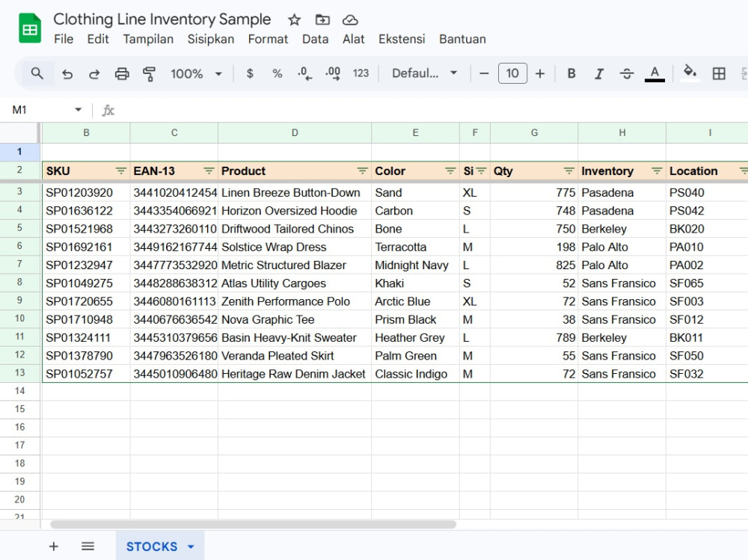Activate the paint format tool
The image size is (748, 560).
pos(150,73)
